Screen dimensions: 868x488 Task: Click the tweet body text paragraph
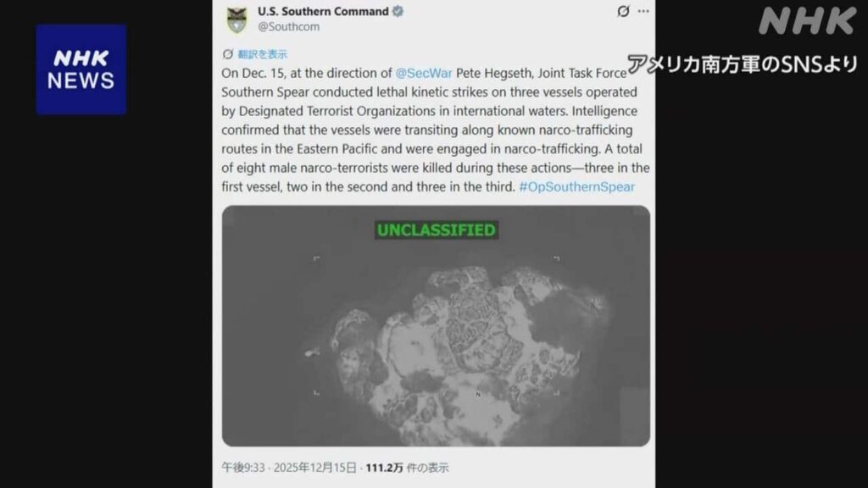pos(435,130)
